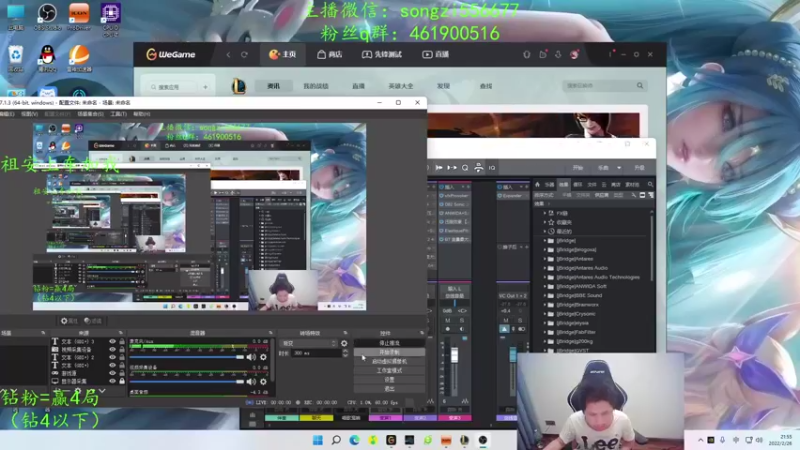Open settings gear for first OBS mixer channel
800x450 pixels.
coord(263,357)
